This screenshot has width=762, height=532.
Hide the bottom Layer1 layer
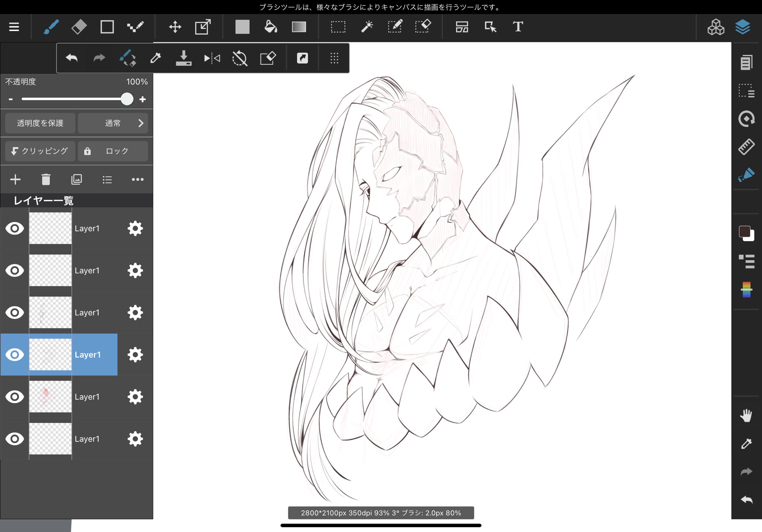[15, 439]
